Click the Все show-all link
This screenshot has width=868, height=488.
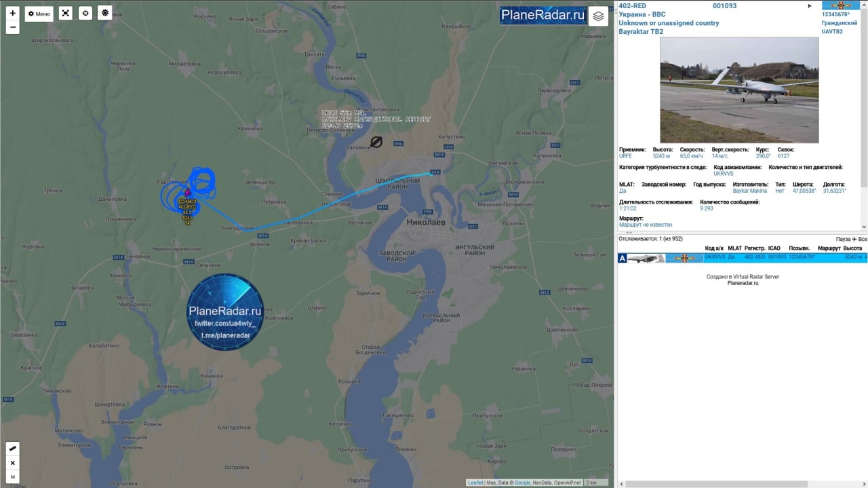coord(863,239)
